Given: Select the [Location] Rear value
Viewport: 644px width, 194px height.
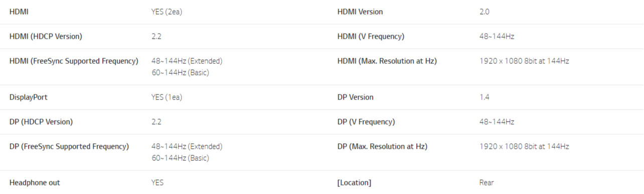Looking at the screenshot, I should click(487, 182).
